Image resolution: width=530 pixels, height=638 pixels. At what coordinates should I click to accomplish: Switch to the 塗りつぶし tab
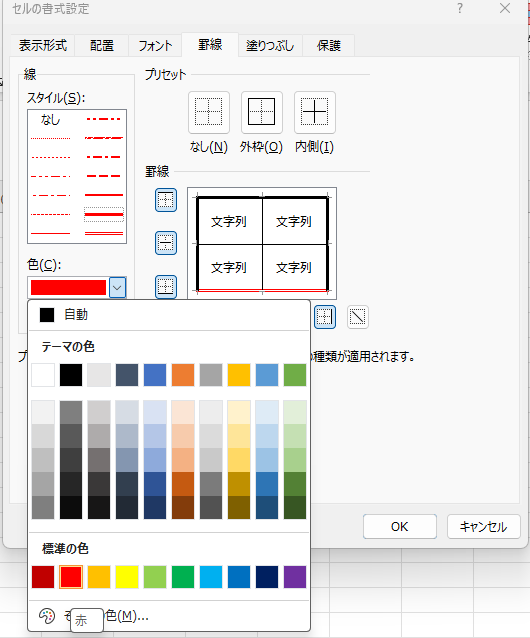pos(270,45)
